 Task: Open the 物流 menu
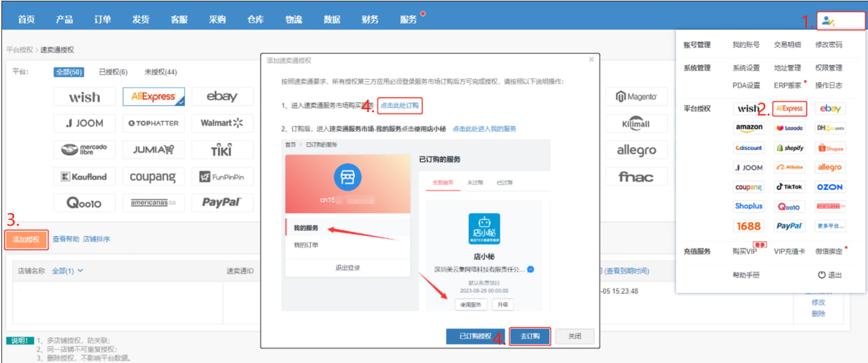294,20
